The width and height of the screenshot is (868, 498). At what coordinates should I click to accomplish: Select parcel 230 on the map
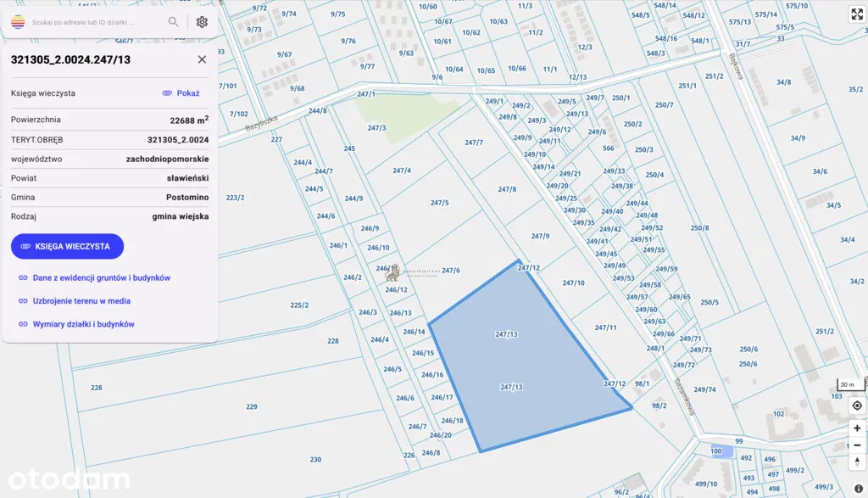click(315, 459)
